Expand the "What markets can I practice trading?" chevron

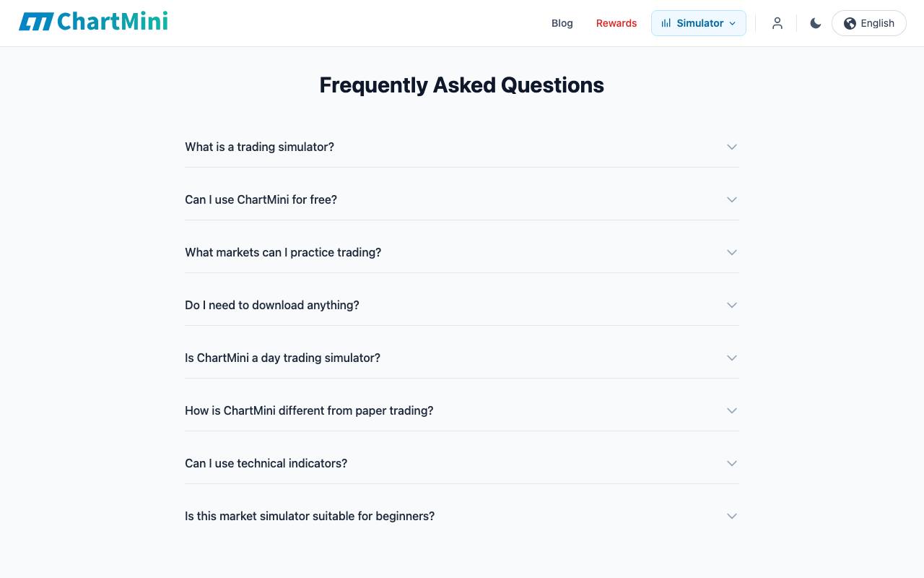[732, 252]
